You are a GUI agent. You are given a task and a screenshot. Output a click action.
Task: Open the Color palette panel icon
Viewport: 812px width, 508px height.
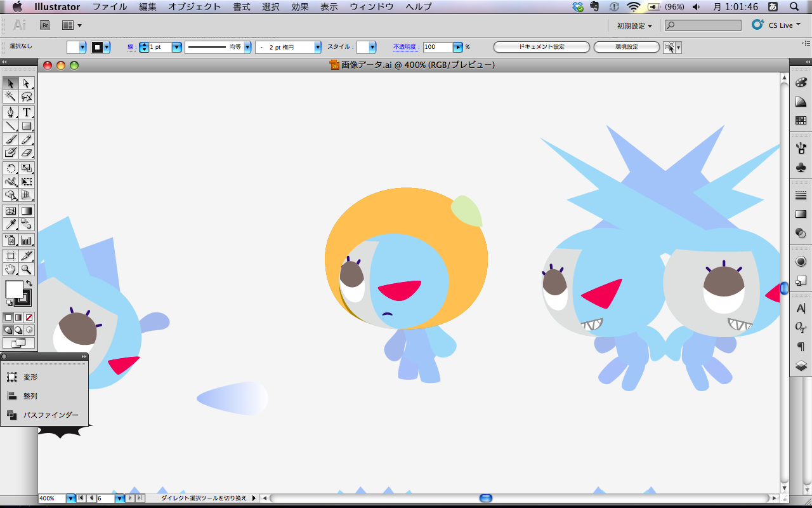[801, 84]
